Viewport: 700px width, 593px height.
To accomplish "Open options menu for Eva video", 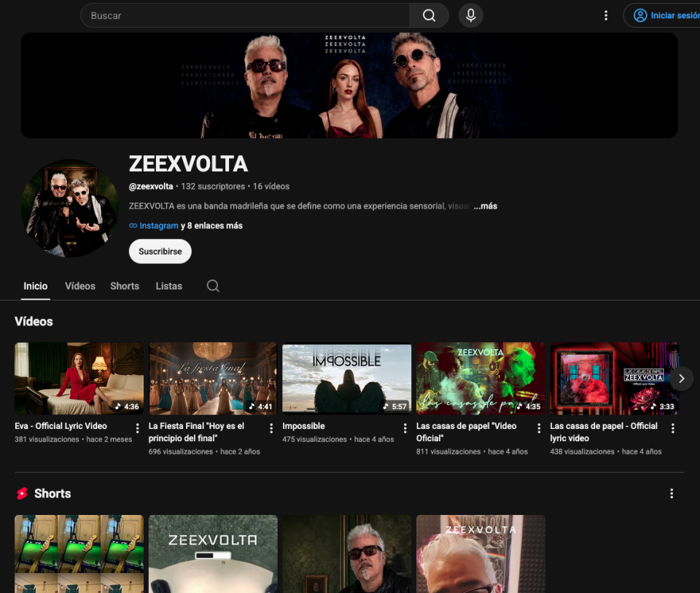I will tap(138, 428).
